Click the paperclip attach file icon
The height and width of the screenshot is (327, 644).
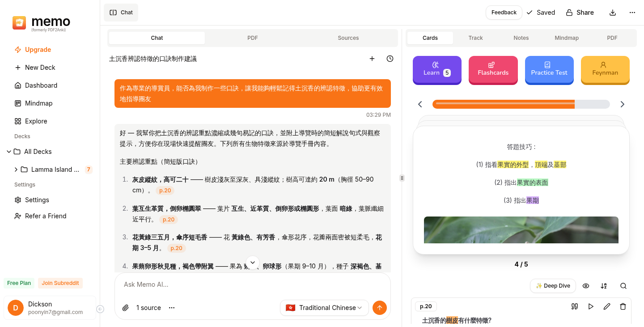pyautogui.click(x=126, y=308)
